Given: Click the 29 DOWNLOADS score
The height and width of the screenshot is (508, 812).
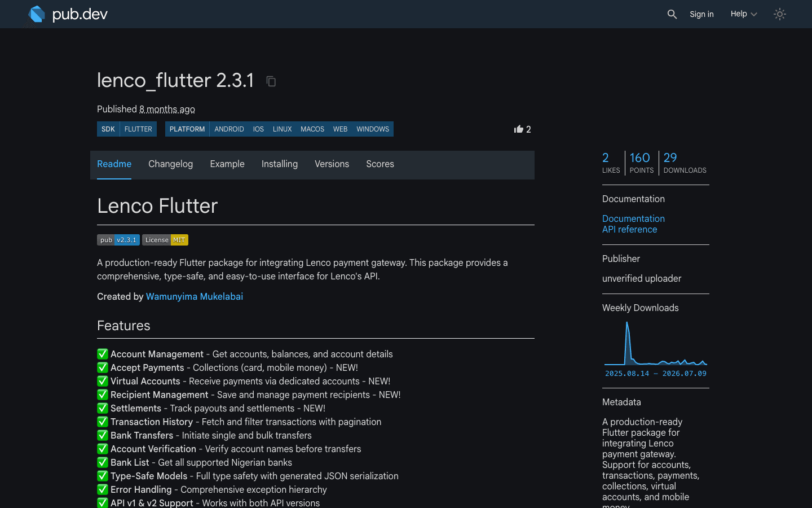Looking at the screenshot, I should (x=685, y=163).
